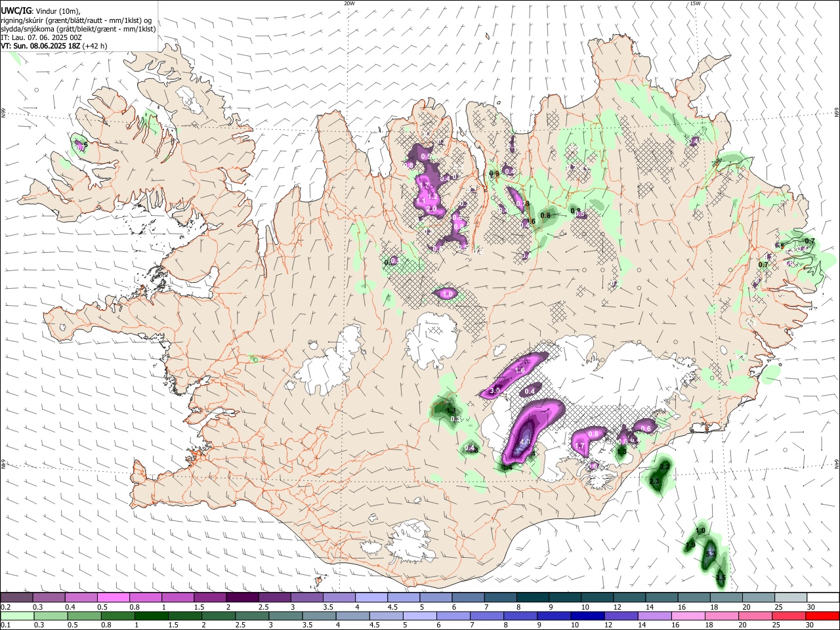840x630 pixels.
Task: Pick the dark blue 10 rain scale swatch
Action: click(x=586, y=616)
